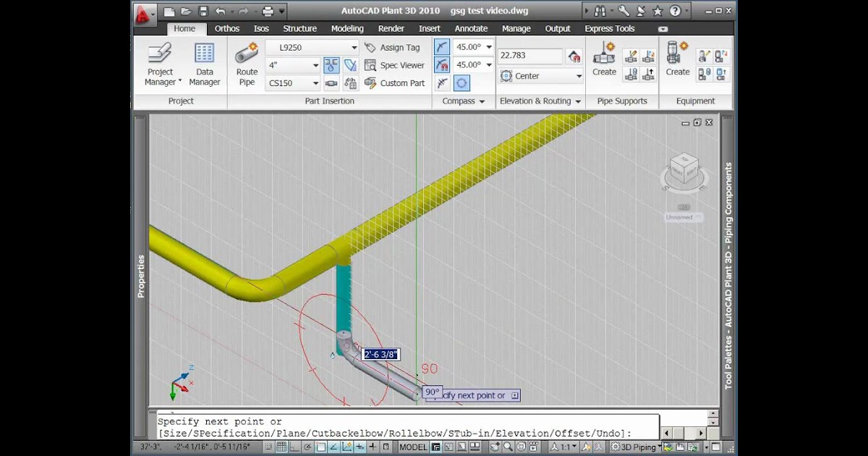Click the Assign Tag button
Screen dimensions: 868x456
pos(391,47)
